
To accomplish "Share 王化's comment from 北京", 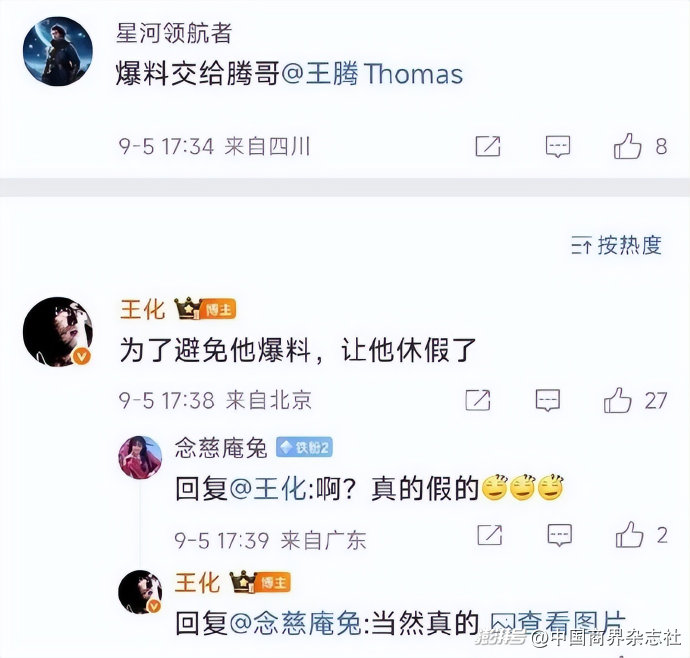I will 478,400.
